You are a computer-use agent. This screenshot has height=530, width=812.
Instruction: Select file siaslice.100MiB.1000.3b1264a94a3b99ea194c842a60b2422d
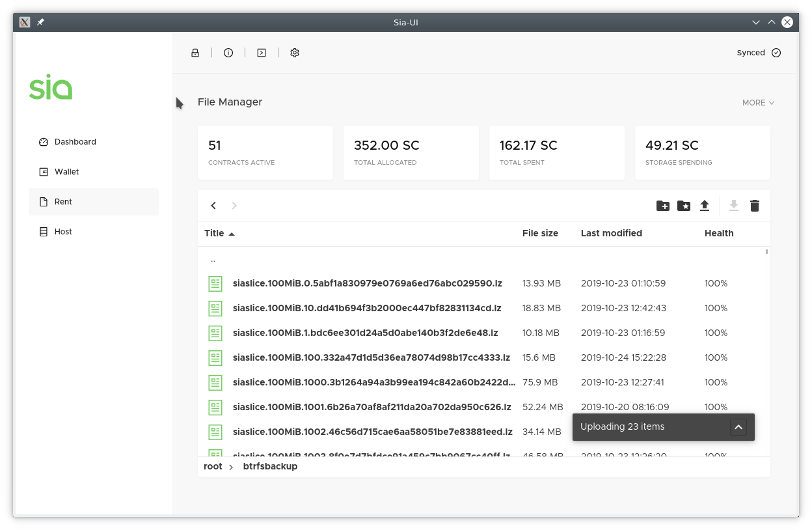pyautogui.click(x=374, y=382)
